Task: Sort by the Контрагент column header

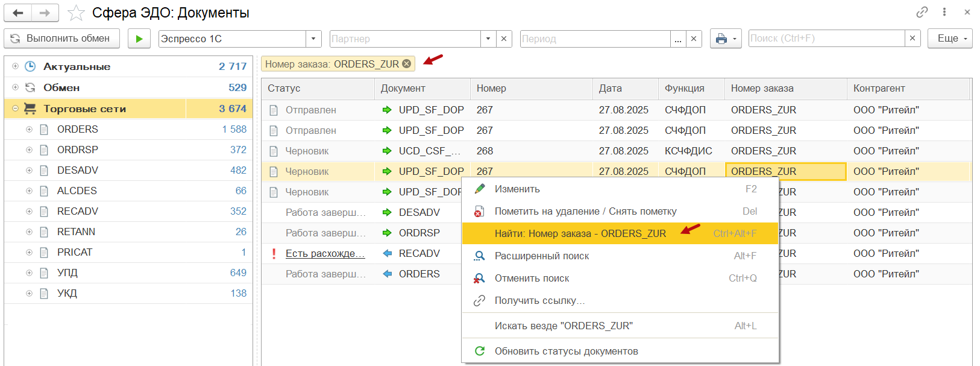Action: (908, 88)
